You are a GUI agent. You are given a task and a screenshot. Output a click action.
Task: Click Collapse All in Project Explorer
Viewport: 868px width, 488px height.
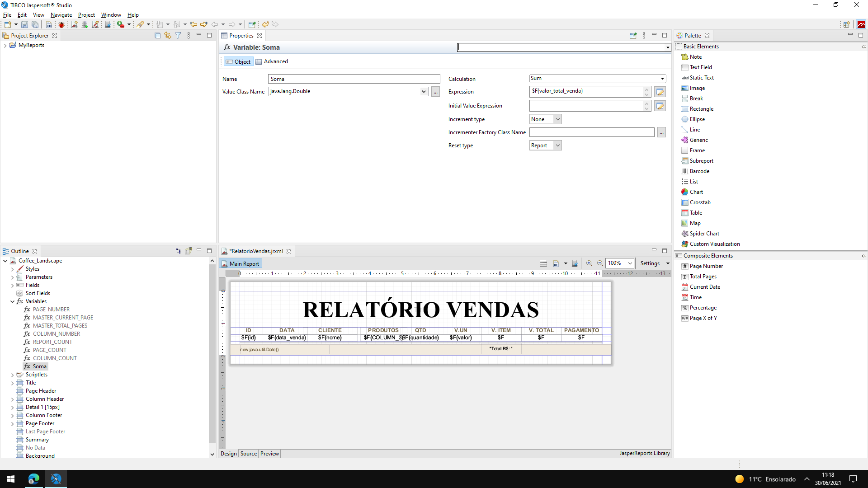pyautogui.click(x=157, y=36)
